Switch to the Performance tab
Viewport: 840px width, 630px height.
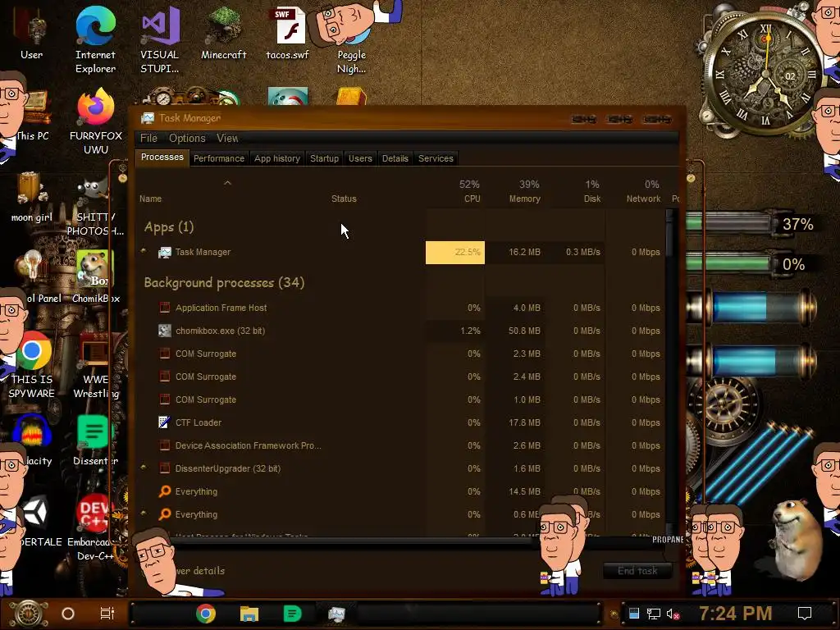(x=218, y=158)
